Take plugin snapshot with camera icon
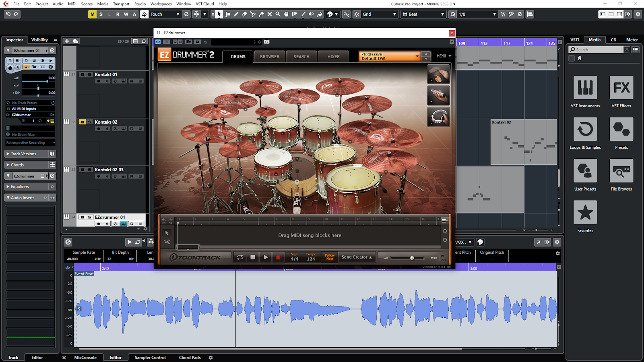The image size is (644, 362). coord(267,42)
